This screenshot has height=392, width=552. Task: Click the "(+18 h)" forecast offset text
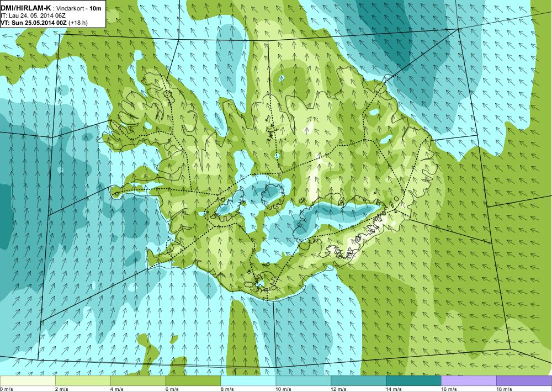78,23
